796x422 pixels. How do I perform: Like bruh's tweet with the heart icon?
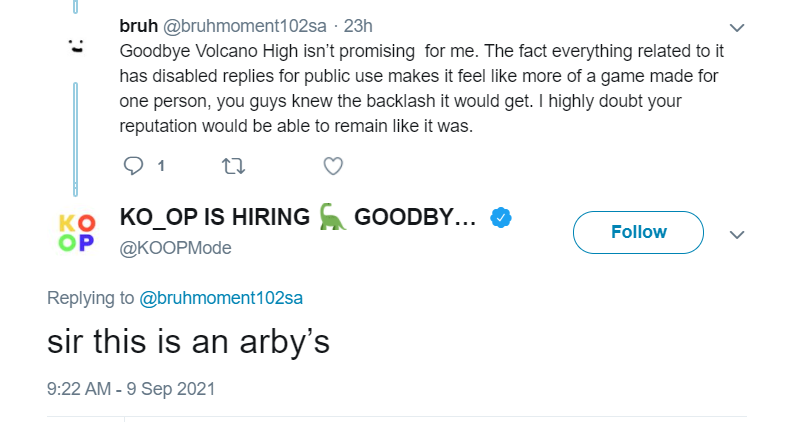click(333, 166)
